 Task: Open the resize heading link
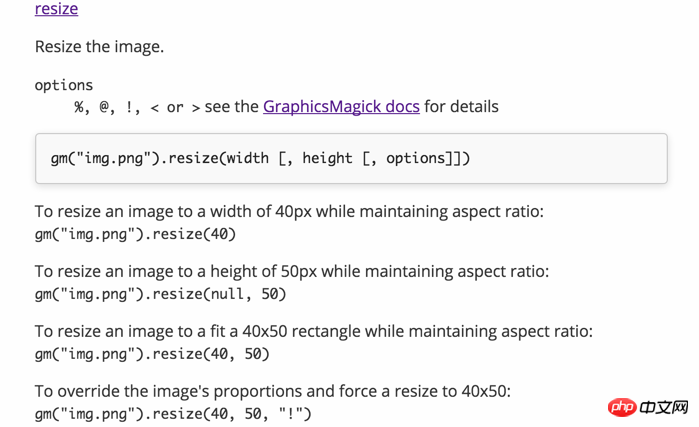[x=56, y=9]
